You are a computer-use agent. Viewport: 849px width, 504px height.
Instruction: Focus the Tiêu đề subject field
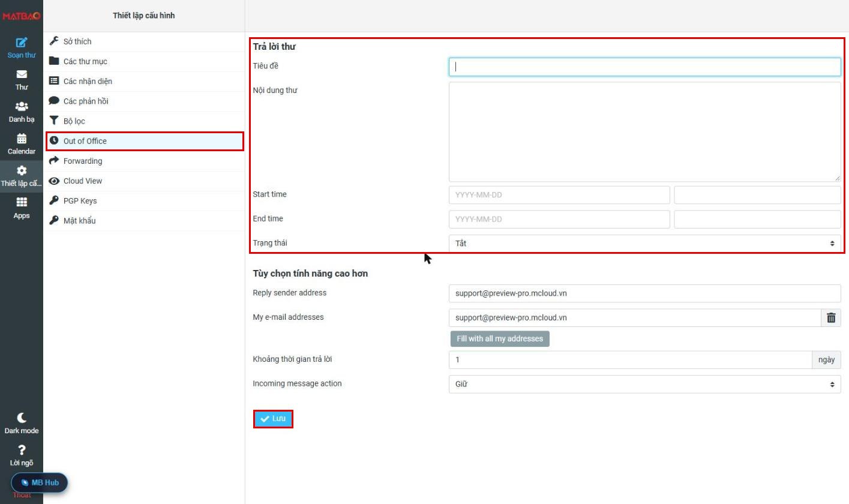pos(644,67)
